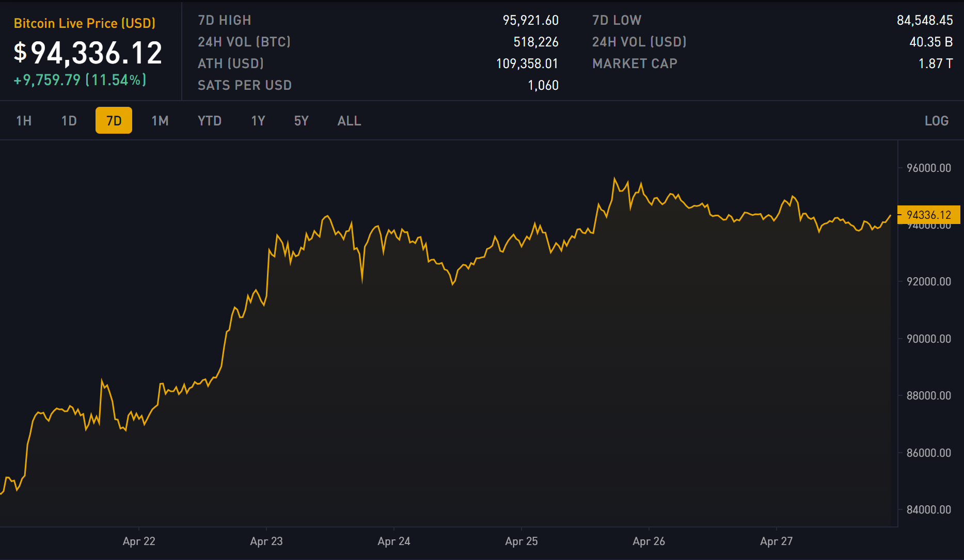Switch to the 1Y chart view

(x=258, y=121)
